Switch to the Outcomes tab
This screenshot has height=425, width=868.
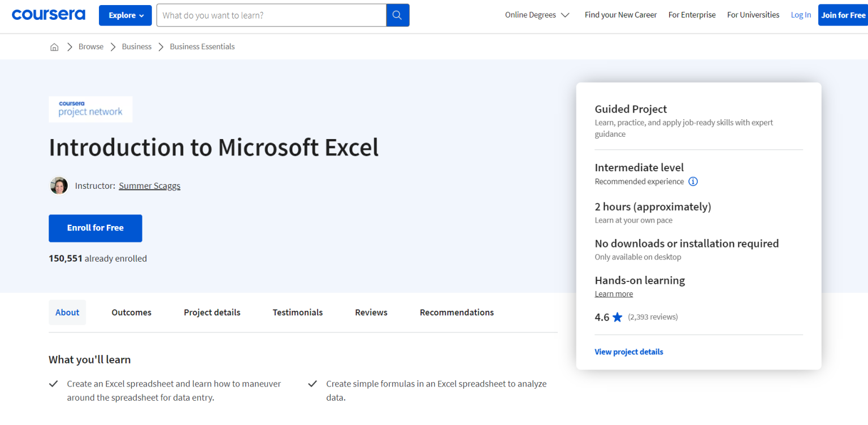pos(131,312)
